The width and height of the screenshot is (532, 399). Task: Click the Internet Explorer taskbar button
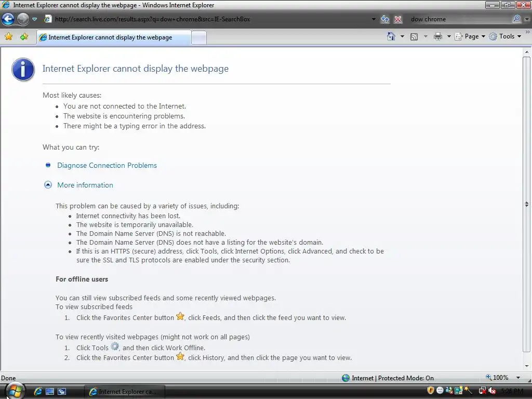click(125, 392)
